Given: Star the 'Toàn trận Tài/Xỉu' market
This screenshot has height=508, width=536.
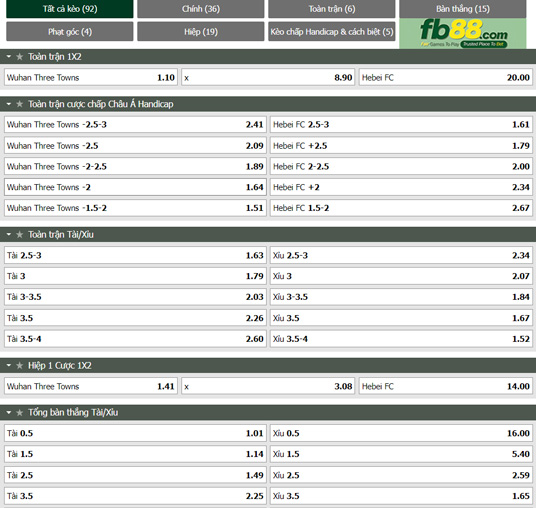Looking at the screenshot, I should (19, 235).
